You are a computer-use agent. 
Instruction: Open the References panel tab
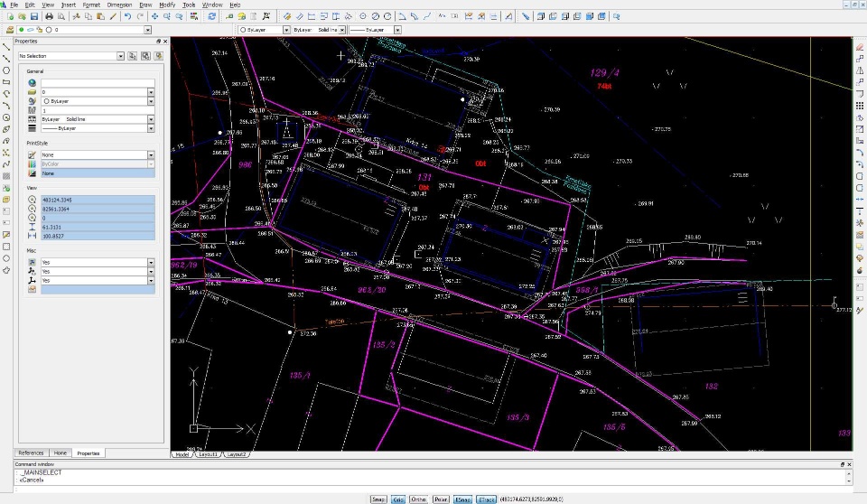tap(31, 453)
